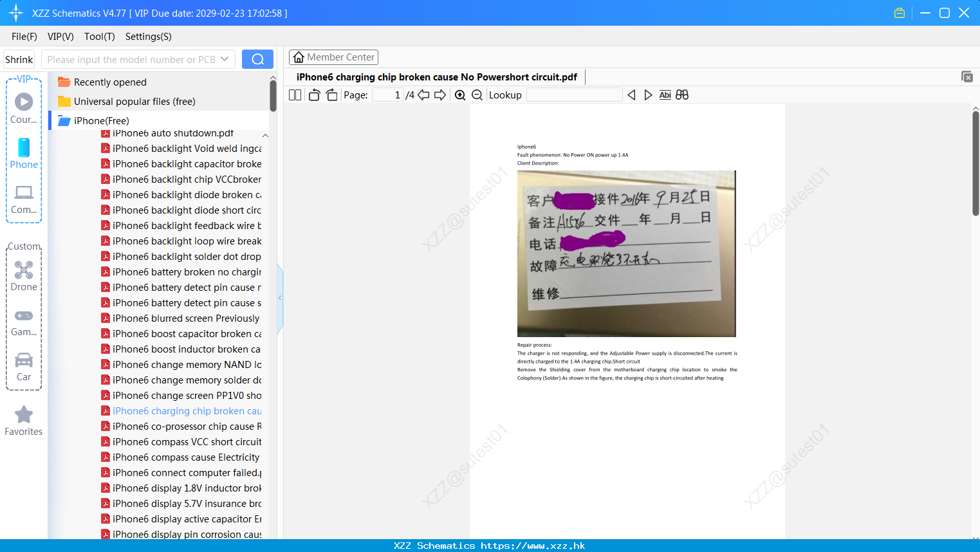Open the VIP(V) menu
Viewport: 980px width, 552px height.
pos(60,37)
